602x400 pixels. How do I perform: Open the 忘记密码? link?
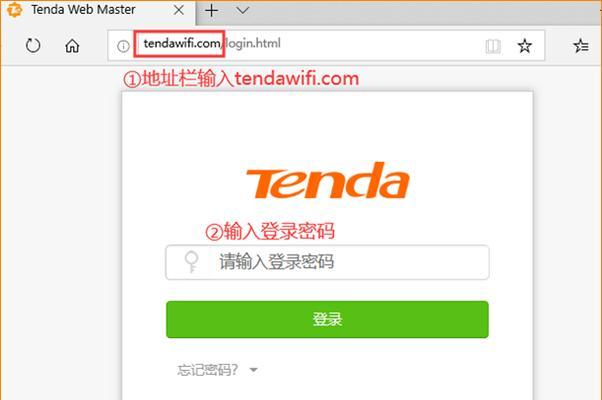(207, 370)
